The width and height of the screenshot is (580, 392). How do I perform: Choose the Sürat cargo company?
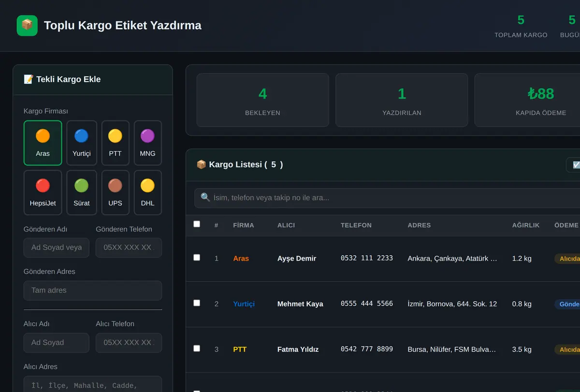(x=82, y=192)
